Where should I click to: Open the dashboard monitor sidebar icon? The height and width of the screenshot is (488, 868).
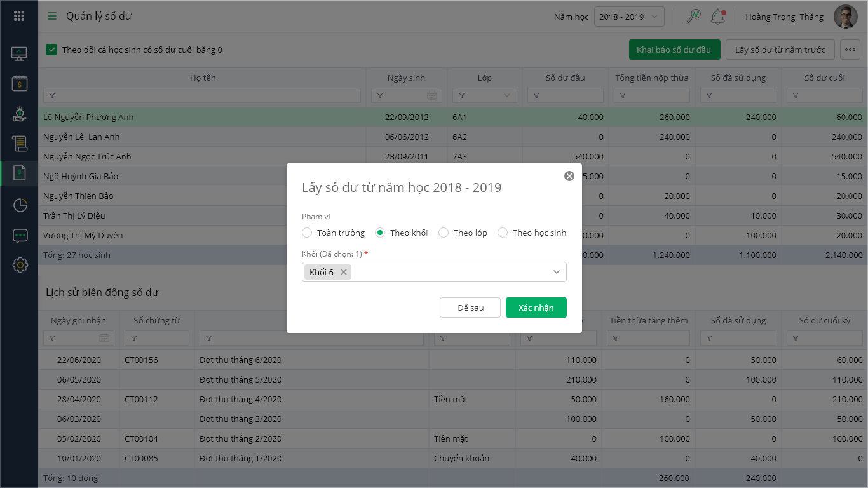click(x=19, y=53)
